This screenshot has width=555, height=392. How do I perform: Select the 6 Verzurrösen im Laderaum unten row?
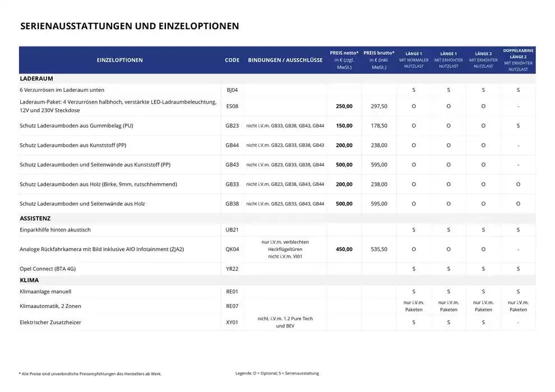tap(62, 90)
